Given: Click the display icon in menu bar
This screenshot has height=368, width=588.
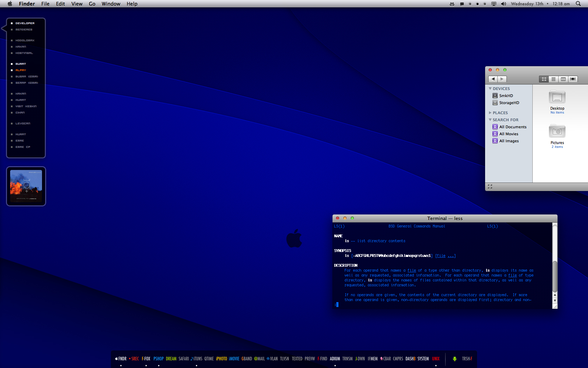Looking at the screenshot, I should coord(494,4).
